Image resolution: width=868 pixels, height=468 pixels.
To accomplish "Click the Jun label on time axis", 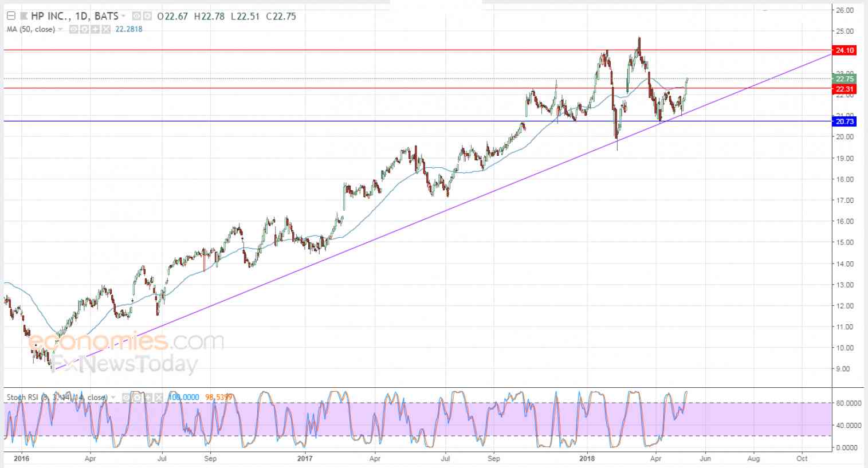I will pos(705,458).
